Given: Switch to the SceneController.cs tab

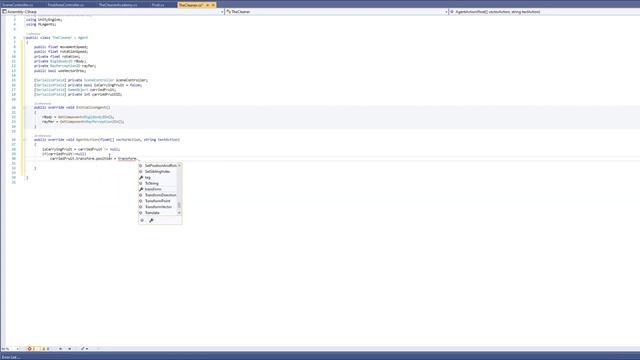Looking at the screenshot, I should (x=18, y=5).
